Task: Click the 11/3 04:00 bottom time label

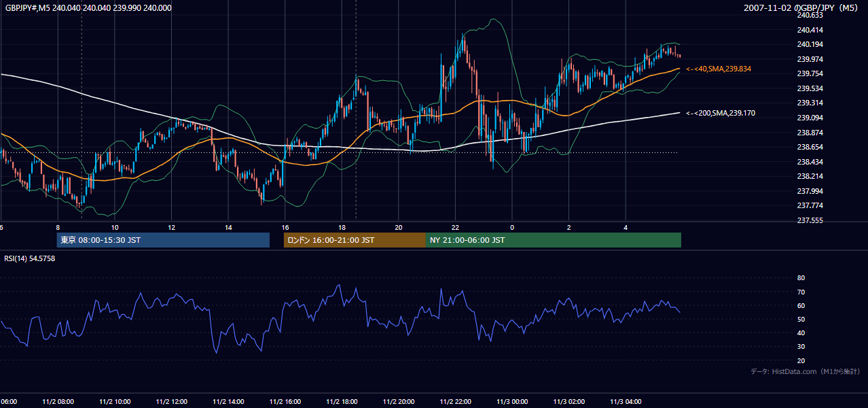Action: pos(626,402)
